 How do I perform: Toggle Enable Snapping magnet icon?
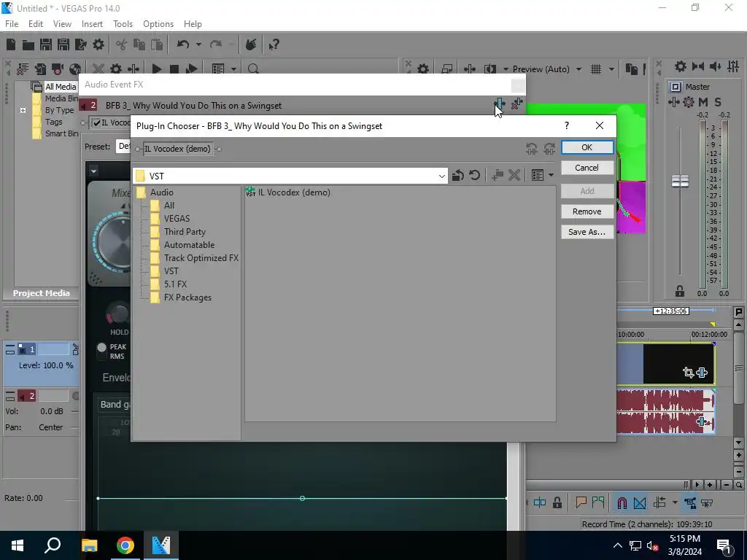[x=622, y=503]
